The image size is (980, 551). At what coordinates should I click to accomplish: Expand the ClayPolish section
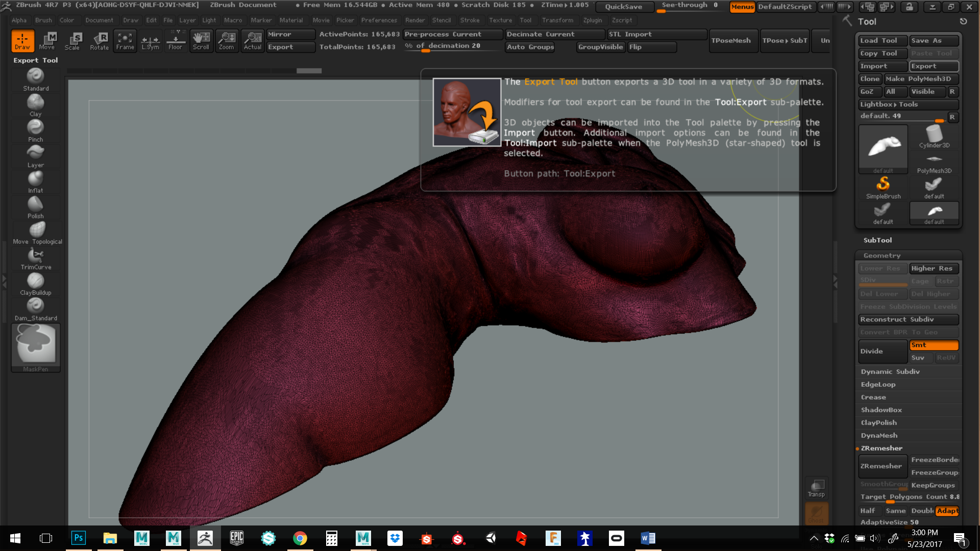(879, 423)
